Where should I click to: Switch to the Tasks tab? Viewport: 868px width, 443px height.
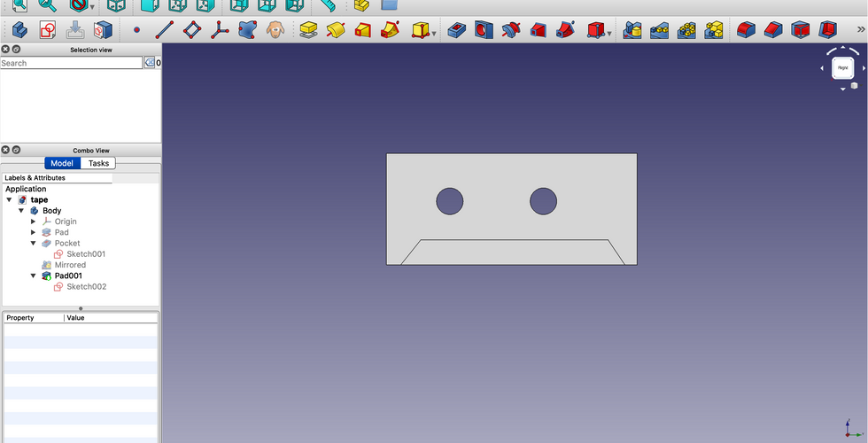point(98,163)
